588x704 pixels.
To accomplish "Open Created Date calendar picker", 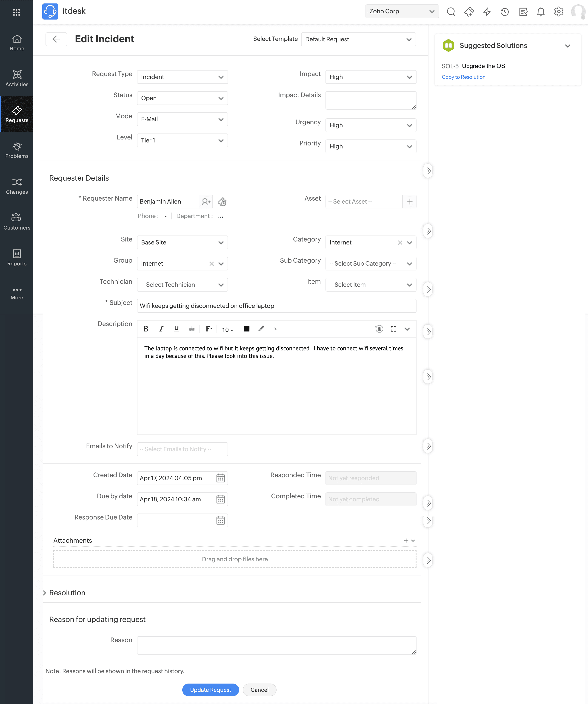I will tap(220, 478).
